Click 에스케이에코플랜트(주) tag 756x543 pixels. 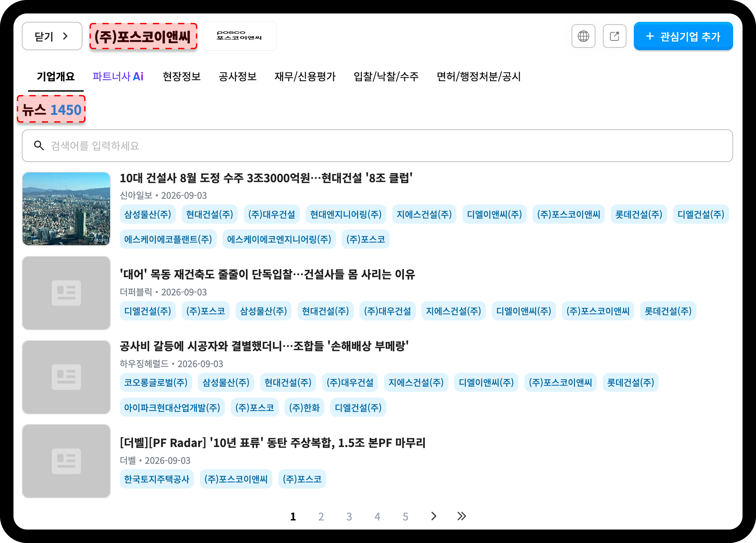pyautogui.click(x=168, y=239)
